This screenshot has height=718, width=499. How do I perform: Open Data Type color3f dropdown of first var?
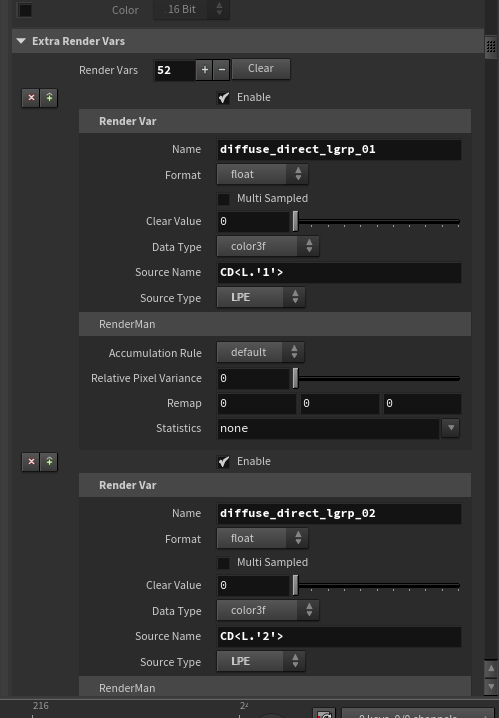coord(268,246)
